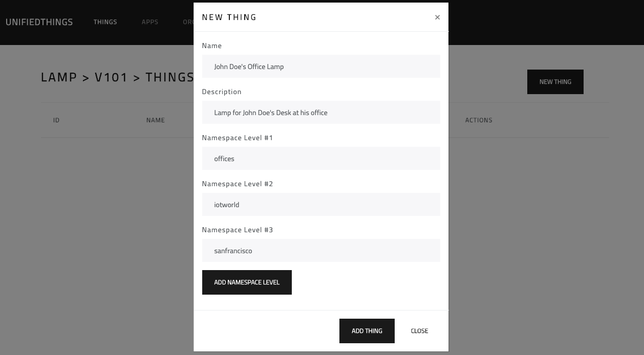Viewport: 644px width, 355px height.
Task: Focus the Description field of the new thing
Action: coord(321,112)
